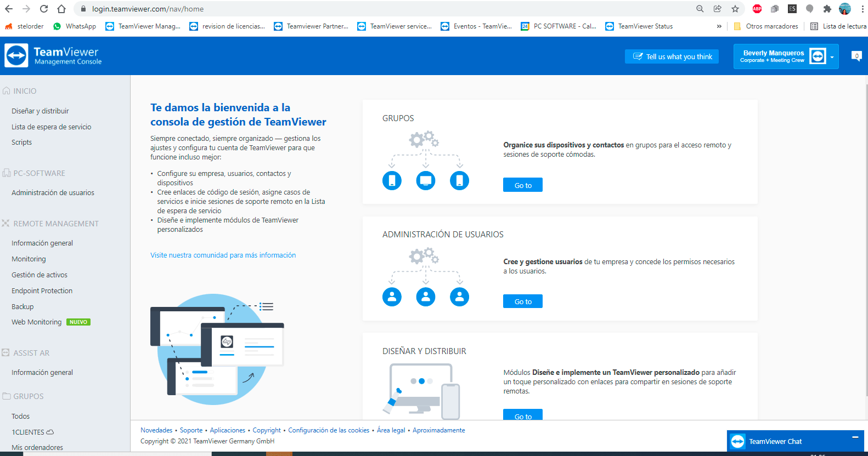Open Monitoring in the sidebar
The width and height of the screenshot is (868, 456).
tap(29, 259)
